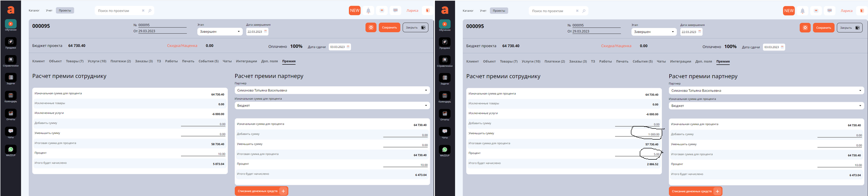This screenshot has width=868, height=196.
Task: Open Задачи in the left window's sidebar
Action: (x=11, y=78)
